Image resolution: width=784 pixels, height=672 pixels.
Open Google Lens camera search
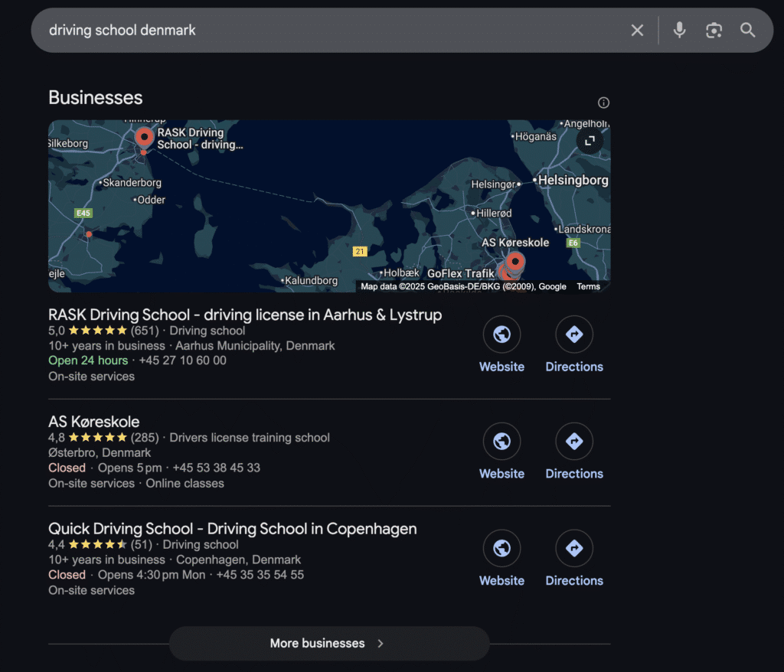pos(714,30)
